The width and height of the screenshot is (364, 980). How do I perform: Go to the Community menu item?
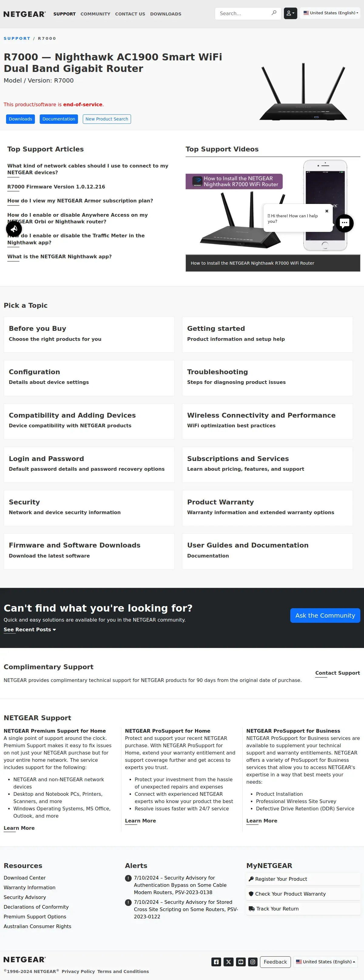point(95,14)
